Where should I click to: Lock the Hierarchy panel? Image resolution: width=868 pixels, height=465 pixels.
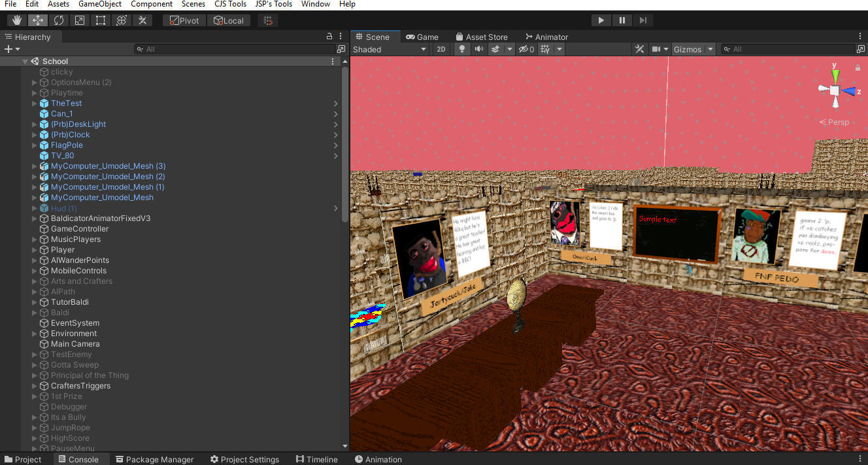329,37
